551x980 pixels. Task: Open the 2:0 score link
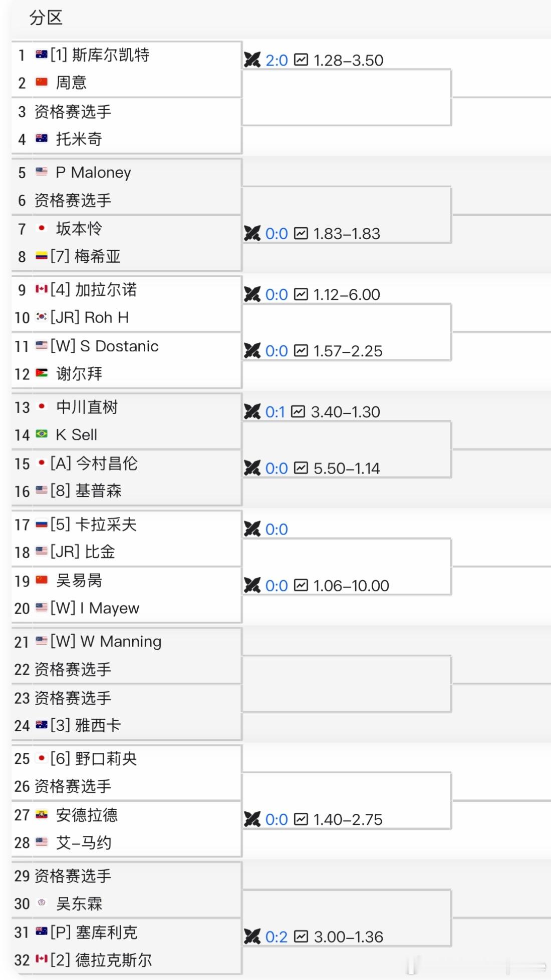pos(277,60)
